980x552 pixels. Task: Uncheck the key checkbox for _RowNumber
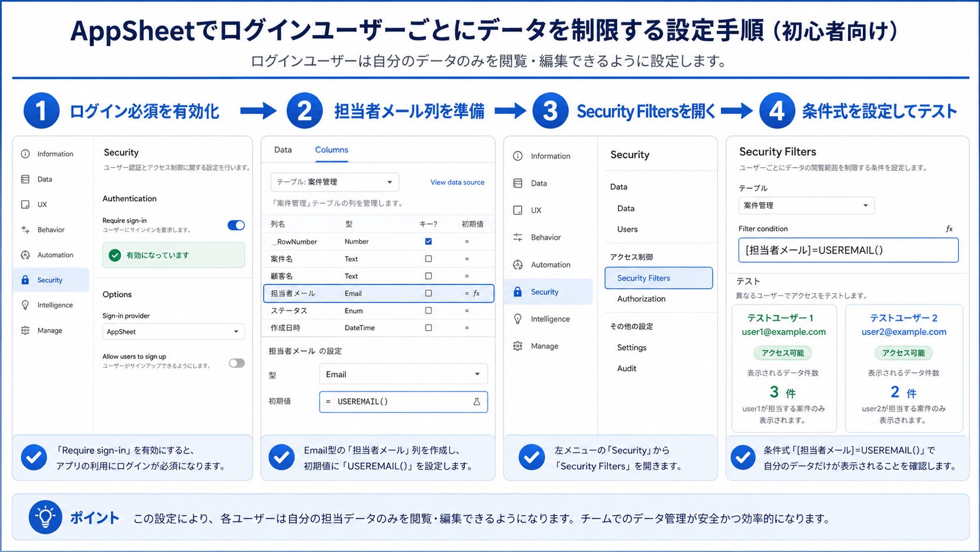[x=428, y=241]
